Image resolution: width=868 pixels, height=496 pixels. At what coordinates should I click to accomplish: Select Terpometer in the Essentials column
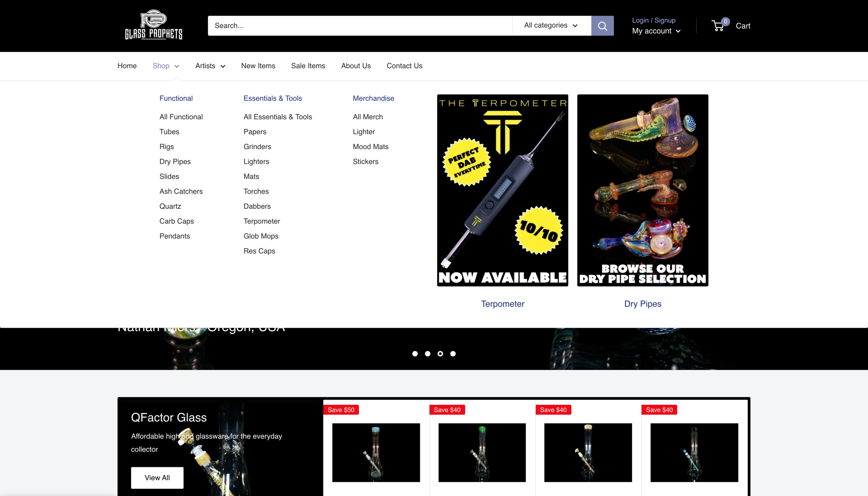click(262, 221)
